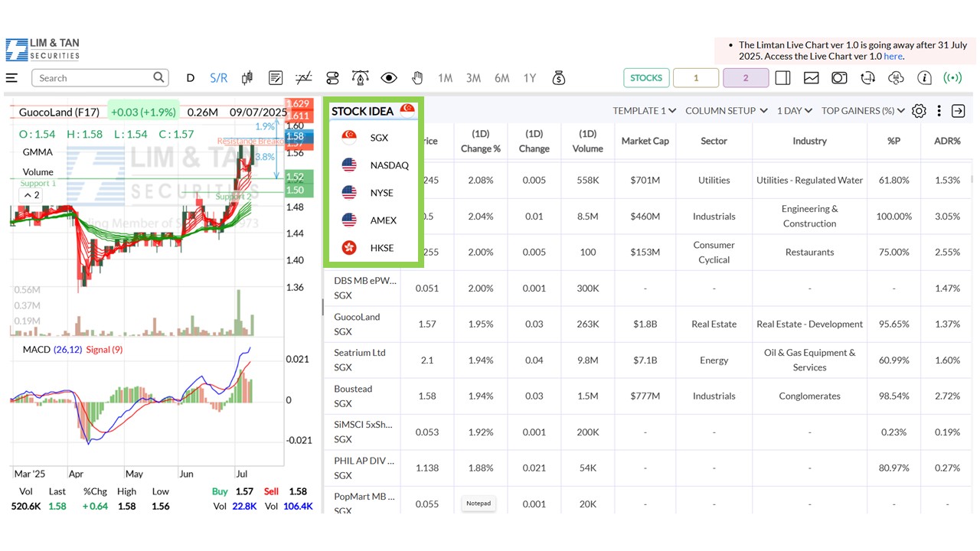The image size is (980, 551).
Task: Sort by the Market Cap column header
Action: click(645, 141)
